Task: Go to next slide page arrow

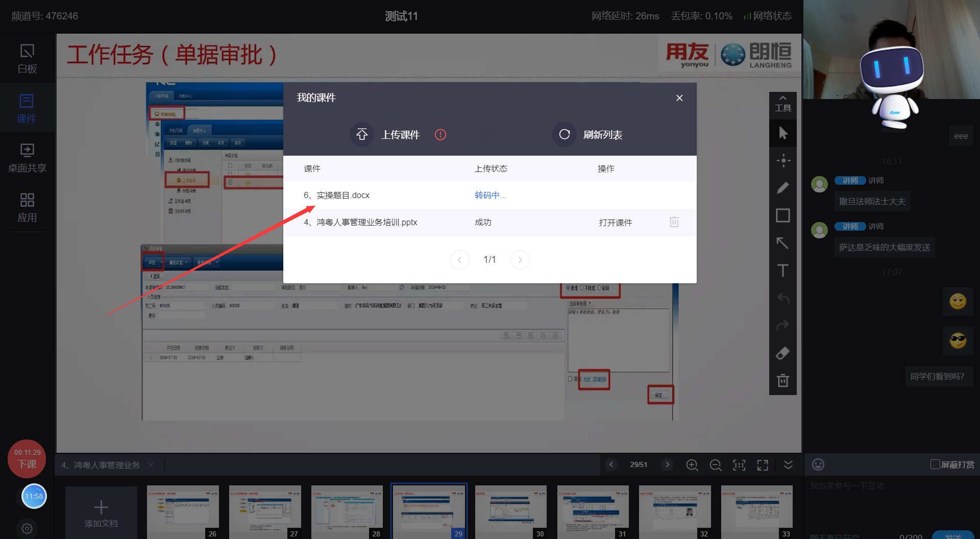Action: tap(667, 464)
